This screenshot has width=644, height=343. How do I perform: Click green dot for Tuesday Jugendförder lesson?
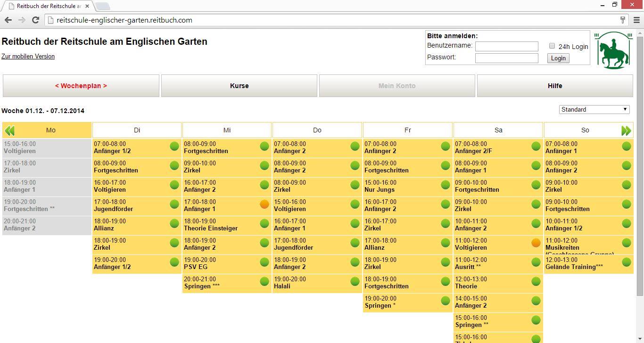174,204
